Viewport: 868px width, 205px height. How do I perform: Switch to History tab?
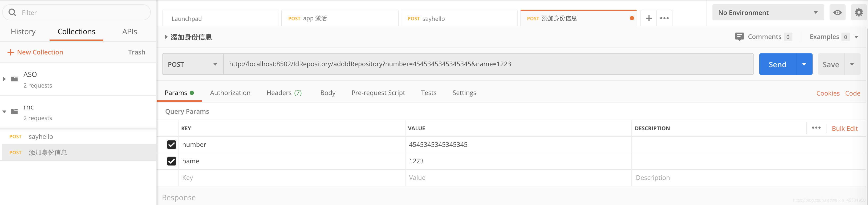coord(23,31)
